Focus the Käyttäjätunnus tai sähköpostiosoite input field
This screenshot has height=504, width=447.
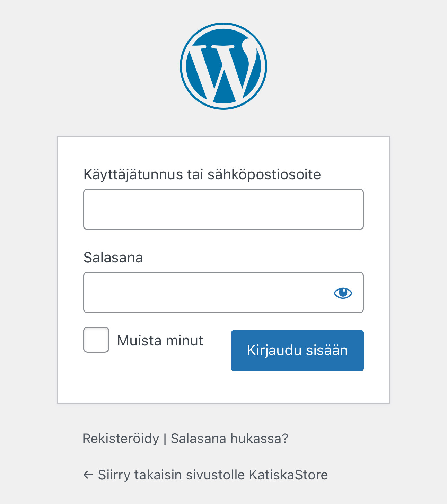tap(223, 209)
